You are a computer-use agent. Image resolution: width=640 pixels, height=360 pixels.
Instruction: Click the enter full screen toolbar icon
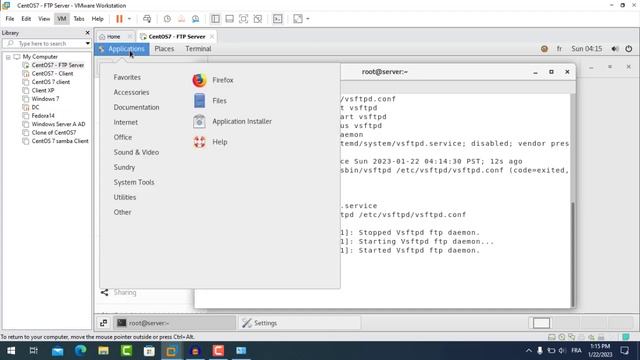243,19
